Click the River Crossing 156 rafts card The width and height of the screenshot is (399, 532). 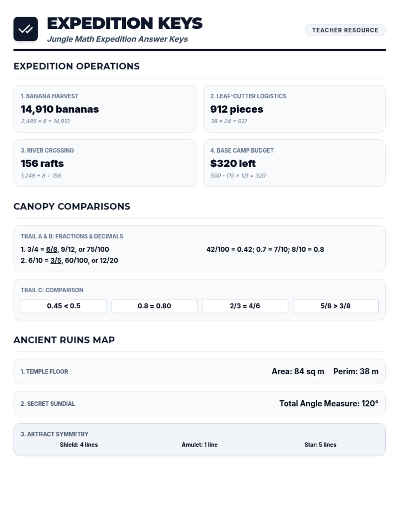[x=105, y=163]
